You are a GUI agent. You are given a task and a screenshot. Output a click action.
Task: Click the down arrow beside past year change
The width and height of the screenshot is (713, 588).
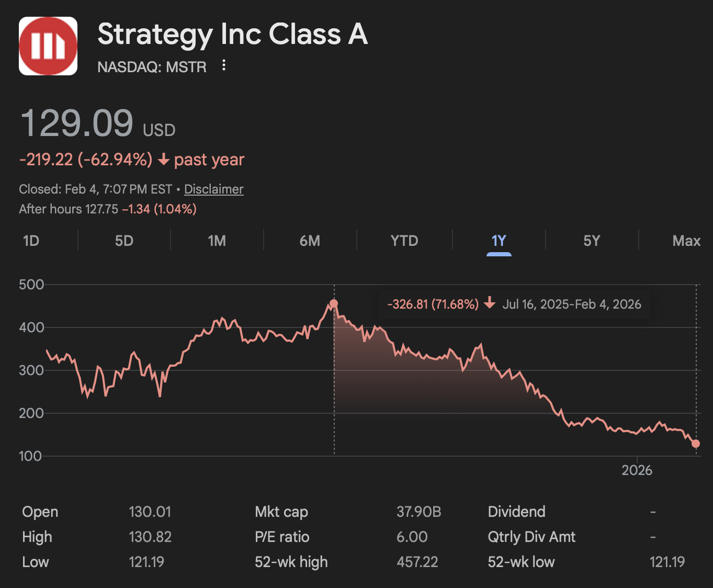click(164, 160)
